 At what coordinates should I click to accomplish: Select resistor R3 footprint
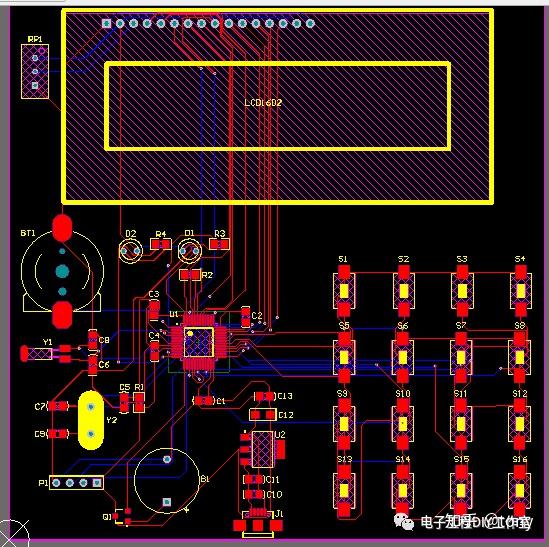point(220,244)
